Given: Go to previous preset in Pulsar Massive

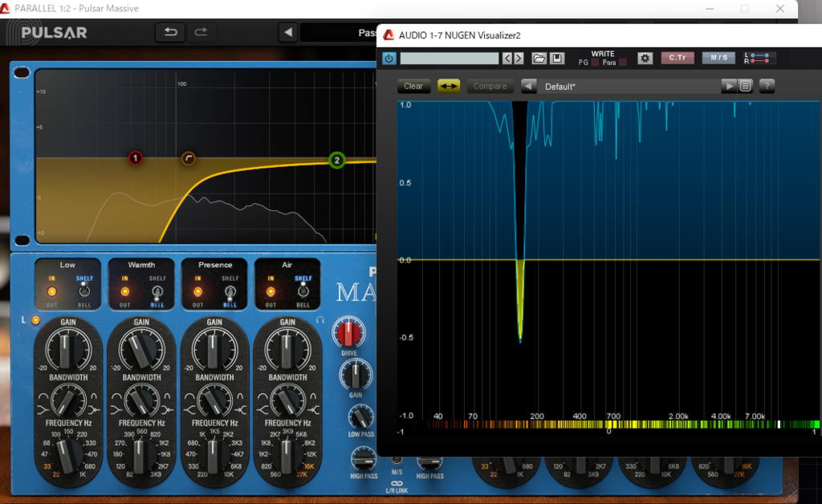Looking at the screenshot, I should [x=288, y=32].
